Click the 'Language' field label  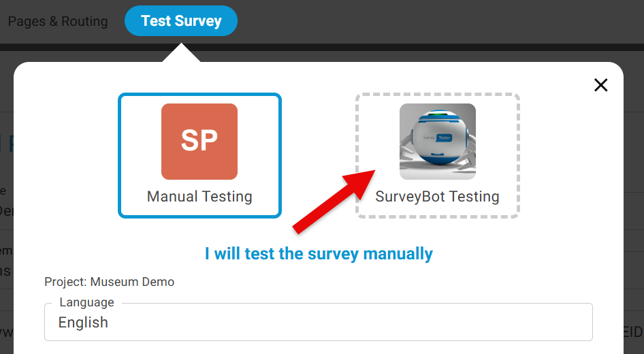pos(86,302)
